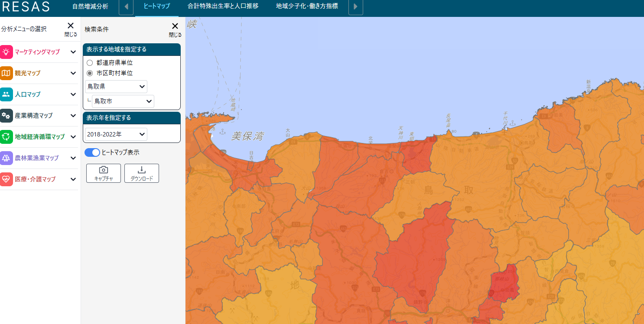Open the 鳥取県 prefecture dropdown
The image size is (644, 324).
(x=116, y=87)
